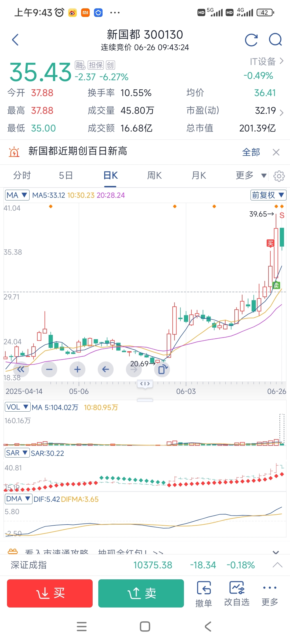
Task: Switch to 周K weekly chart tab
Action: coord(154,175)
